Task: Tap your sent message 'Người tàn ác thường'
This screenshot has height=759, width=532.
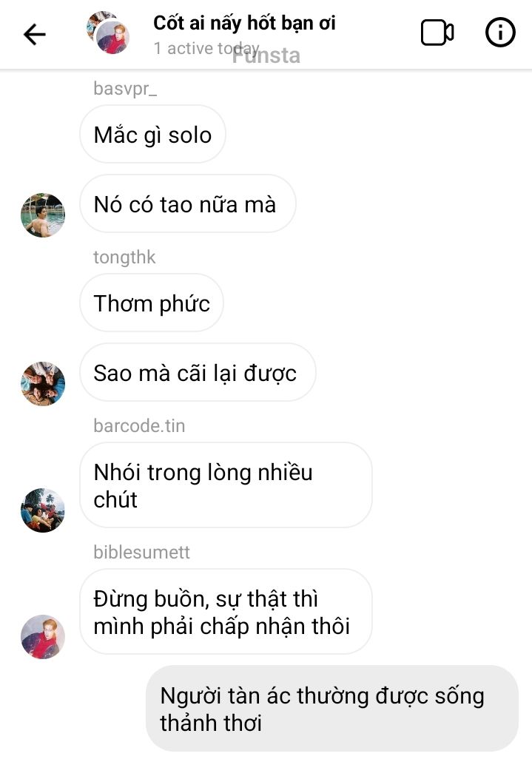Action: [332, 709]
